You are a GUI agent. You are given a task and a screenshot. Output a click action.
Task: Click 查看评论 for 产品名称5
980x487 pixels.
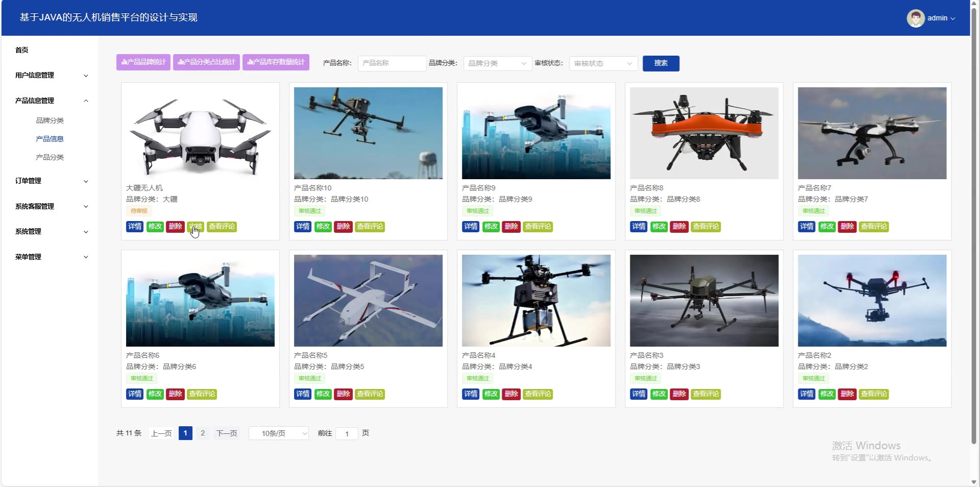370,394
